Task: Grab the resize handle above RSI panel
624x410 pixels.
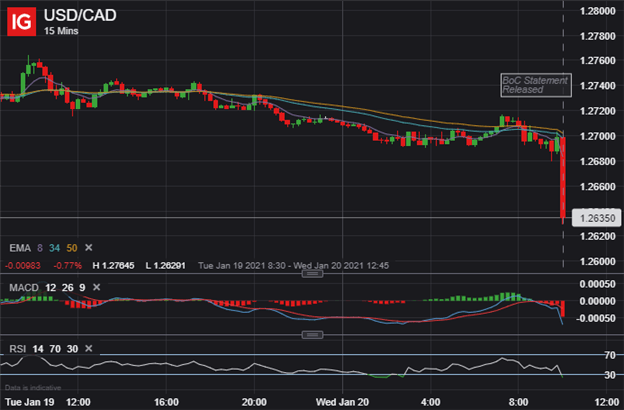Action: coord(312,335)
